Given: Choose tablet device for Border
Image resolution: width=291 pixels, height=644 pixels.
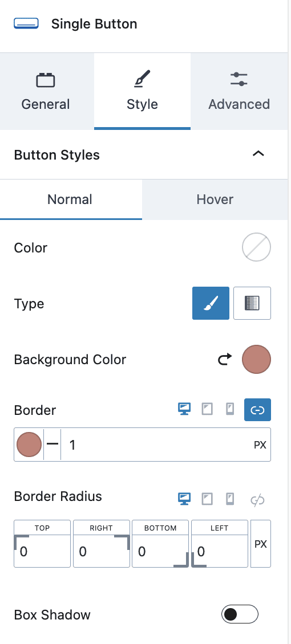Looking at the screenshot, I should [x=207, y=410].
